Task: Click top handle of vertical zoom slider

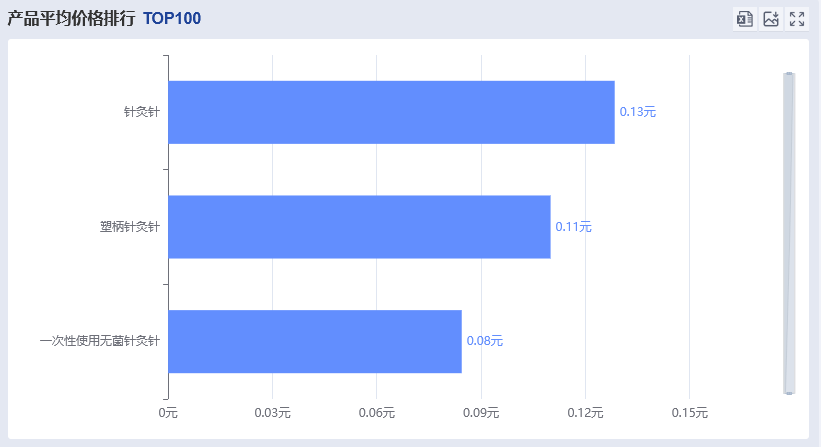Action: [x=789, y=74]
